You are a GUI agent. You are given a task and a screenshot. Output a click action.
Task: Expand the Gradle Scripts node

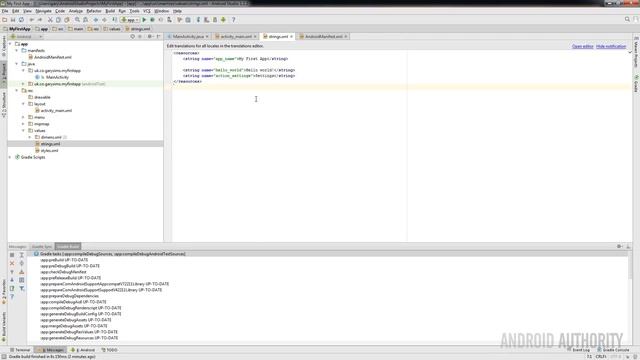tap(10, 157)
